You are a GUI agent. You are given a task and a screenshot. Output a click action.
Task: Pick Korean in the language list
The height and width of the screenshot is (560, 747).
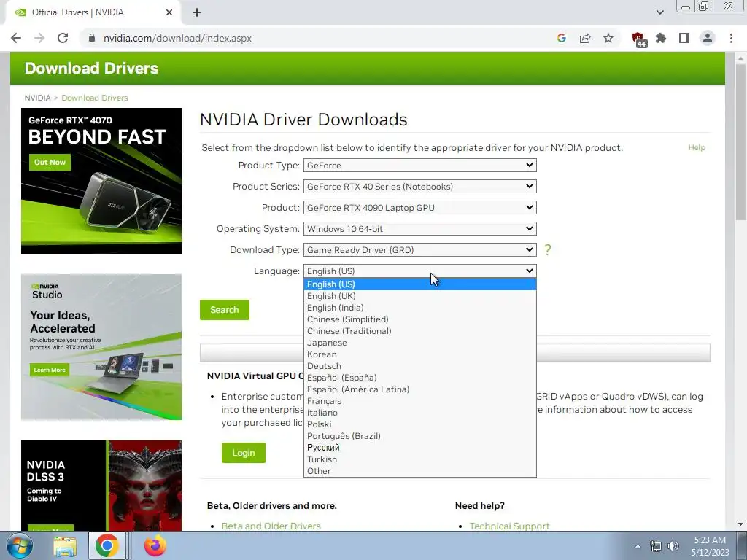419,354
